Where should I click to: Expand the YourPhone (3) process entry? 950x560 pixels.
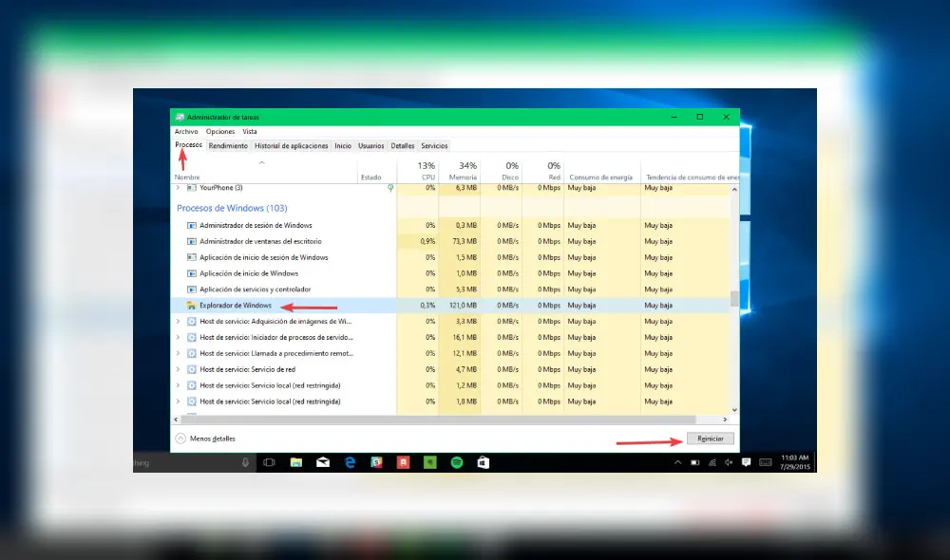coord(180,188)
